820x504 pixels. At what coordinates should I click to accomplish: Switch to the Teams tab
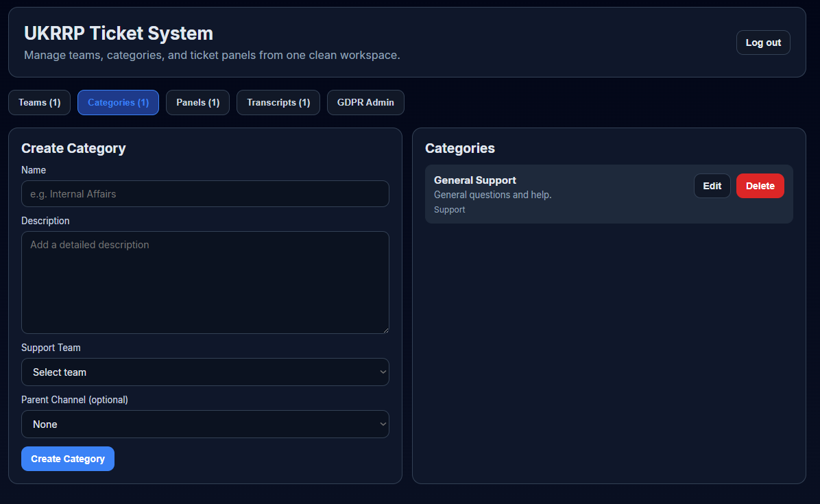(x=39, y=102)
